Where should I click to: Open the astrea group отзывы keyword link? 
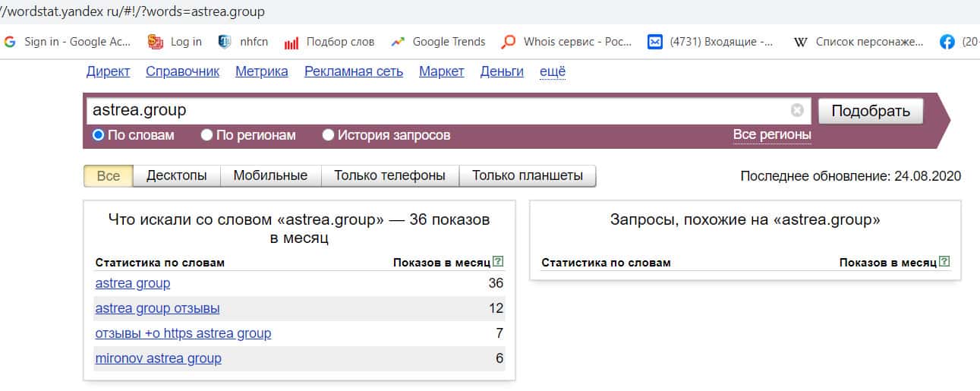157,308
